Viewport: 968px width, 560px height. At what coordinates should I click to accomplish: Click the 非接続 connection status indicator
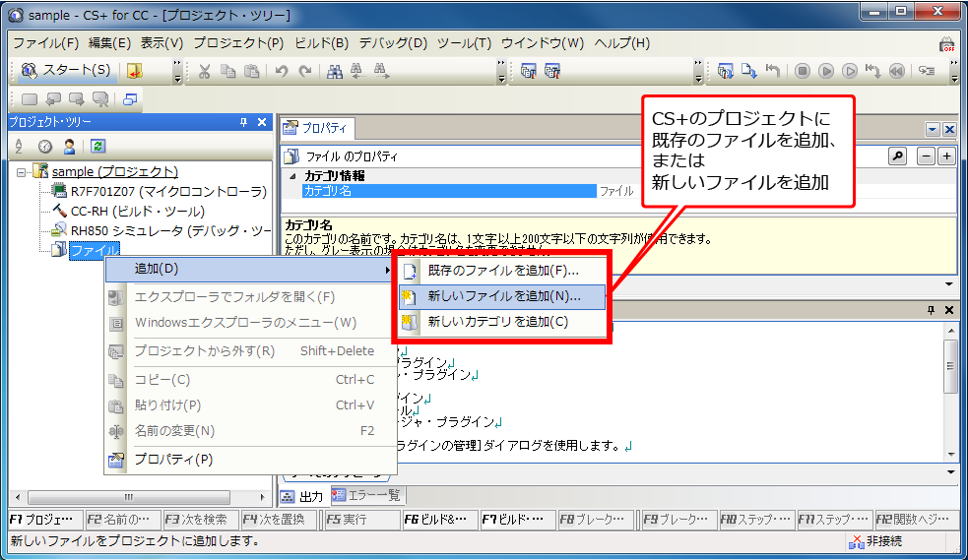click(x=876, y=541)
